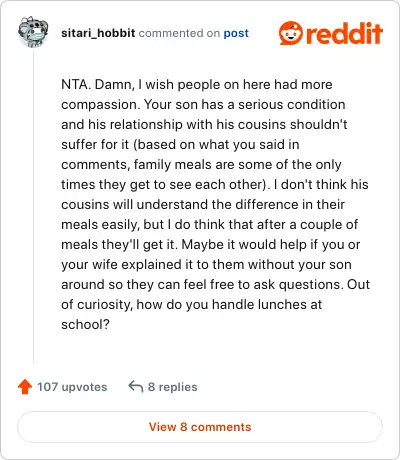Click the "school?" final line of comment

click(85, 324)
